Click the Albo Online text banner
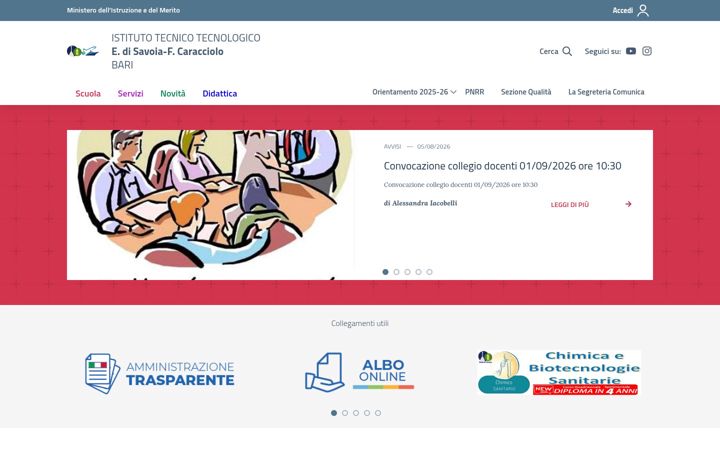 tap(383, 372)
